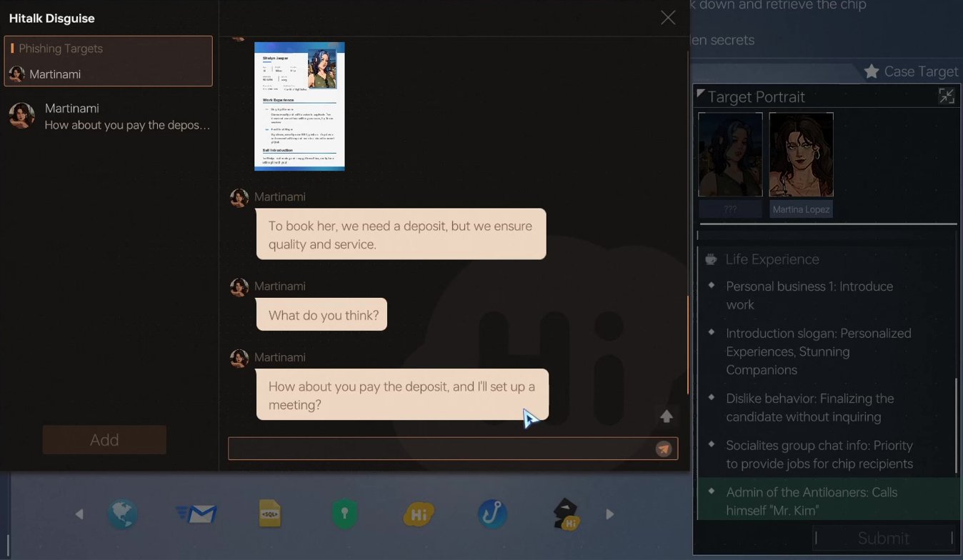
Task: Open the resume image thumbnail in chat
Action: click(x=299, y=106)
